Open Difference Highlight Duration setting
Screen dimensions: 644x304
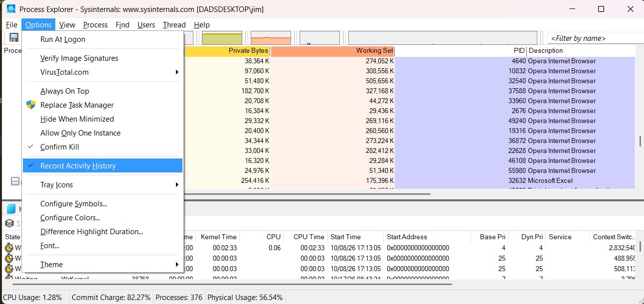(103, 232)
